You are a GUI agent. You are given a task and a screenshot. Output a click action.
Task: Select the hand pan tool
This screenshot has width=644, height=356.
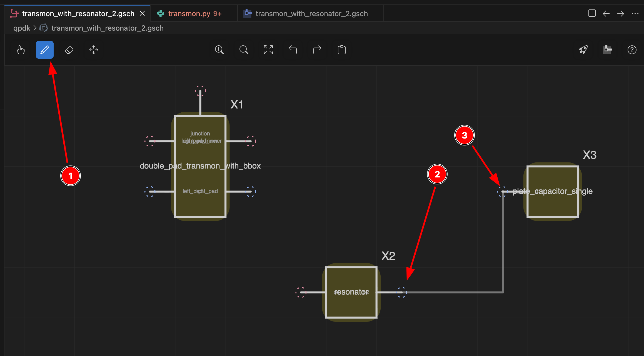click(x=21, y=50)
